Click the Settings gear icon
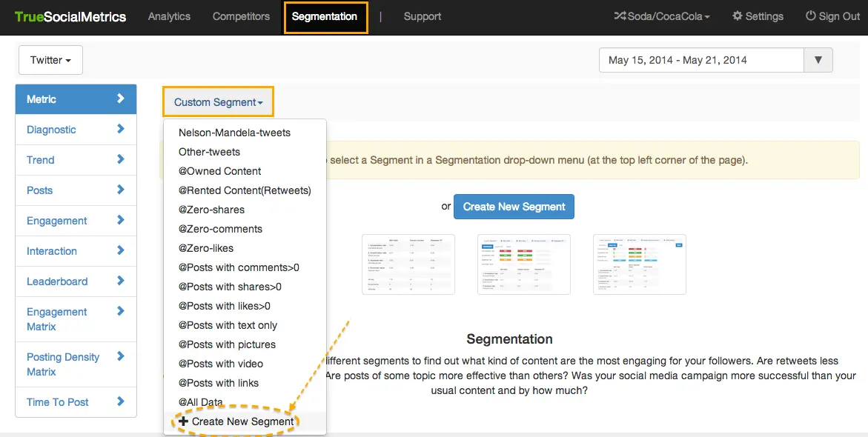The height and width of the screenshot is (437, 868). coord(738,16)
